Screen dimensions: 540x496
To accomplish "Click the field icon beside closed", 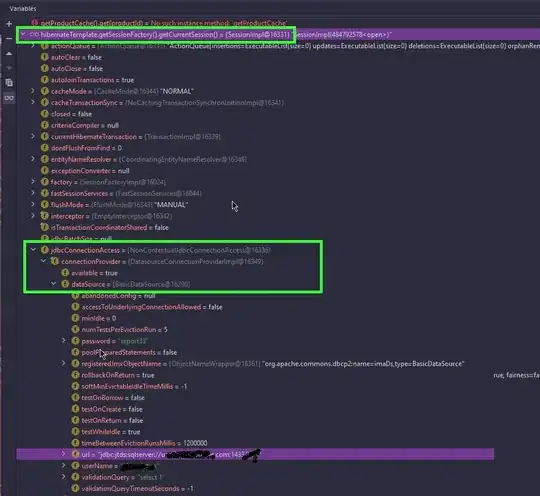I will [x=45, y=114].
